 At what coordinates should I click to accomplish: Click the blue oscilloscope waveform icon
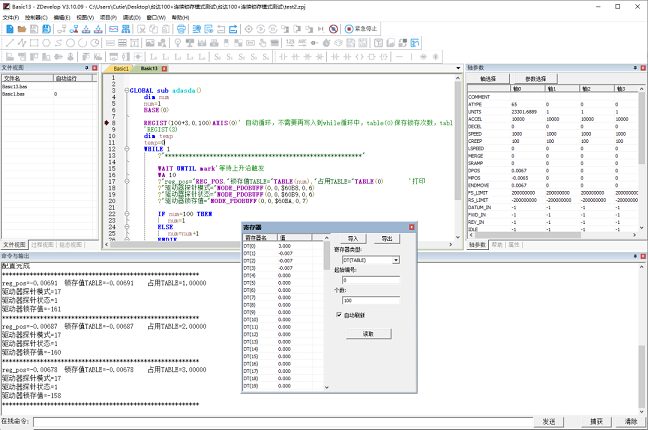114,29
